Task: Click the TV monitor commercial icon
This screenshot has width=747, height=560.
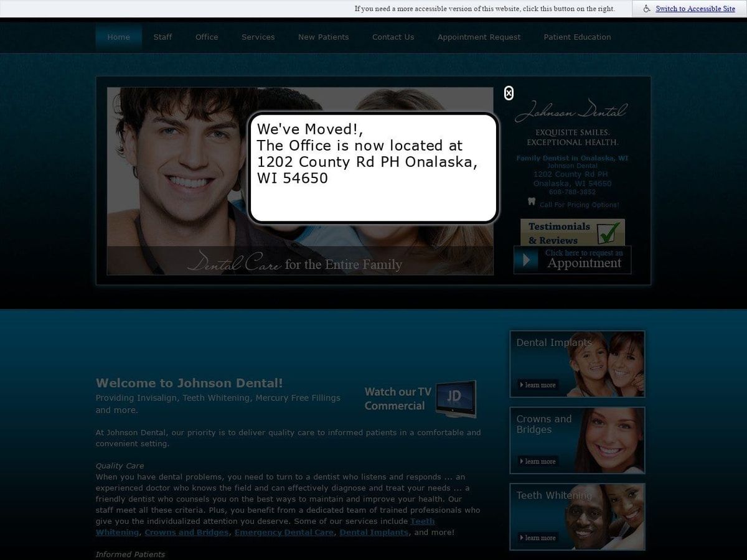Action: click(x=456, y=399)
